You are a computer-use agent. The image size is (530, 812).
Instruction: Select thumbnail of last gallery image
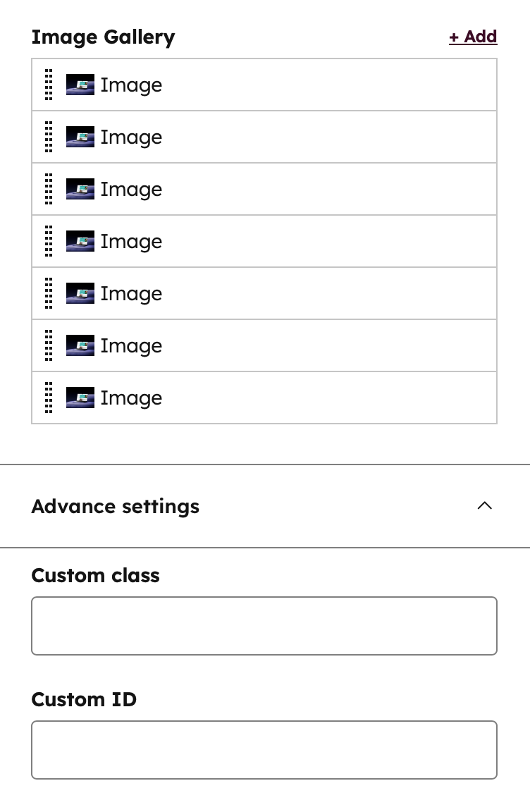point(80,398)
